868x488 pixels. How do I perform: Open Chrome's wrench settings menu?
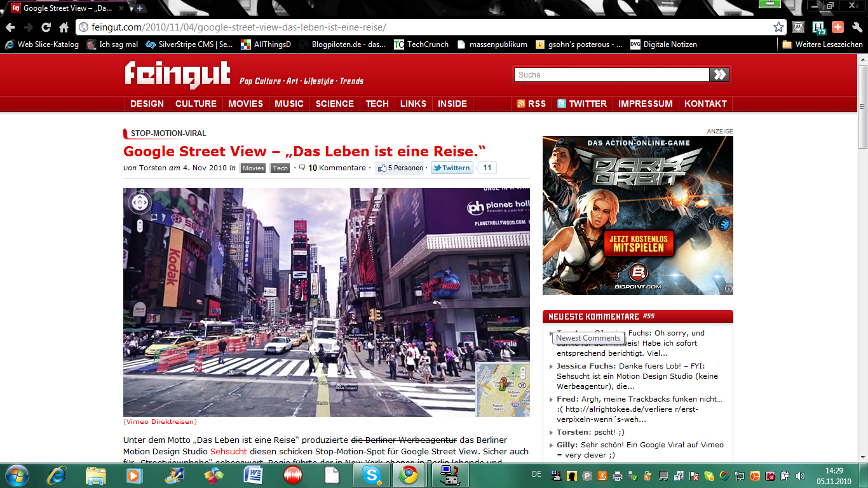pyautogui.click(x=857, y=27)
